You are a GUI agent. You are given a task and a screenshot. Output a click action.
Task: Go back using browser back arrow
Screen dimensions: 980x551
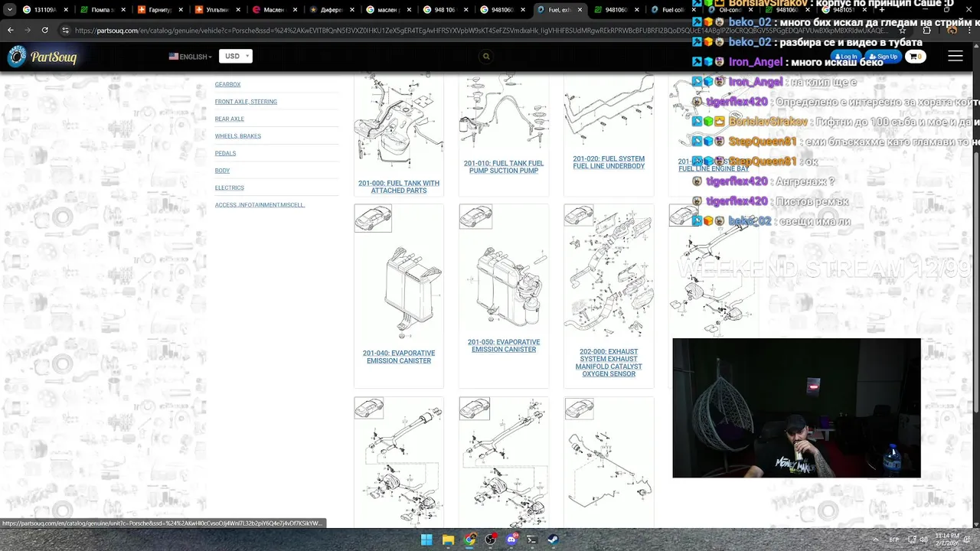pos(11,30)
